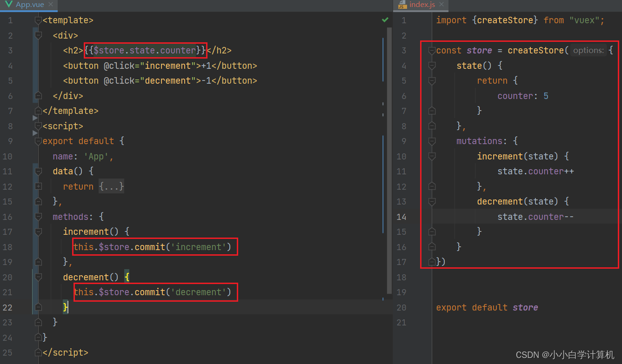
Task: Click fold end marker on index.js line 7
Action: (x=432, y=111)
